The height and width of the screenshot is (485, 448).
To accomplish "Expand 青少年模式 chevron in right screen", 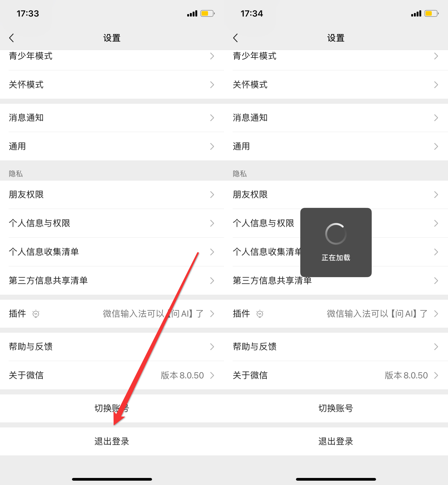I will pyautogui.click(x=436, y=56).
